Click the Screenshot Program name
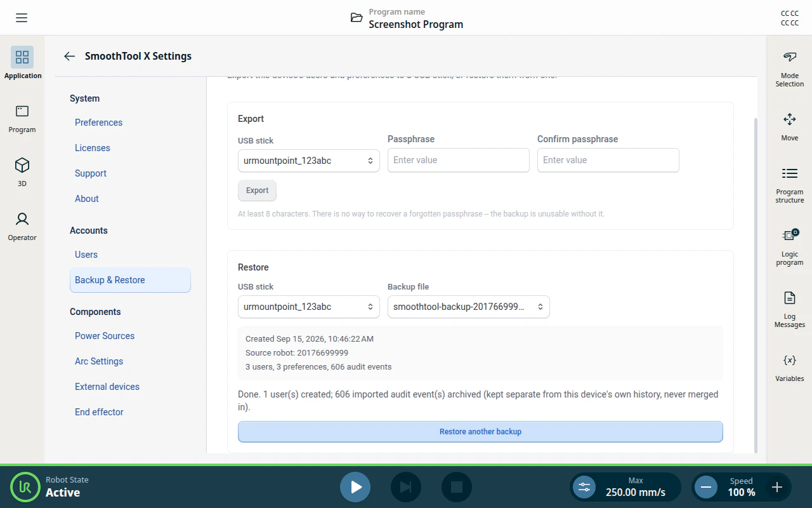The height and width of the screenshot is (508, 812). [x=416, y=24]
